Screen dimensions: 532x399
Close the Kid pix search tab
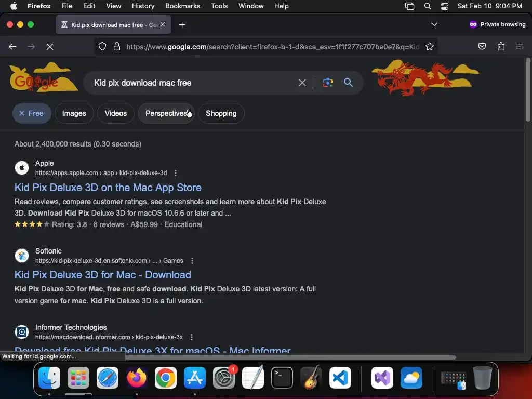click(x=163, y=25)
